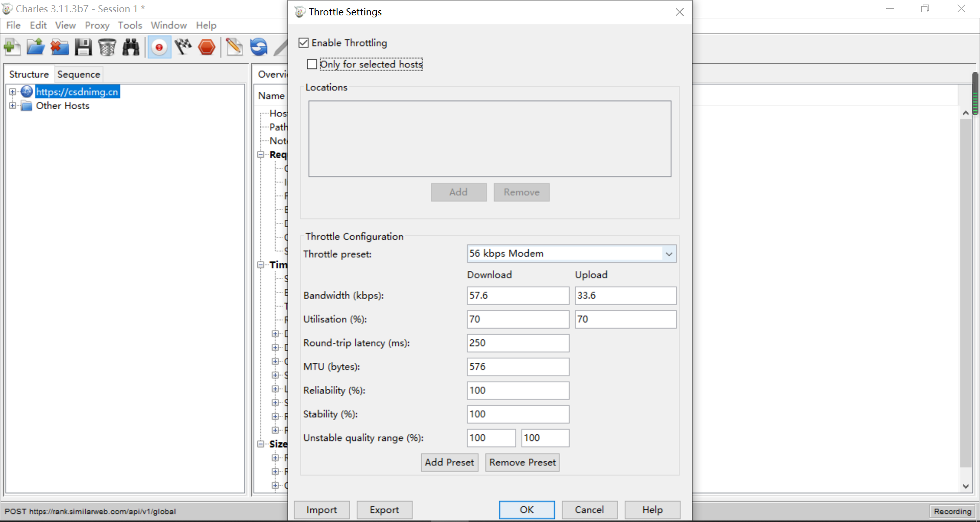This screenshot has width=980, height=522.
Task: Select the https://csdnimg.cn host row
Action: click(x=78, y=92)
